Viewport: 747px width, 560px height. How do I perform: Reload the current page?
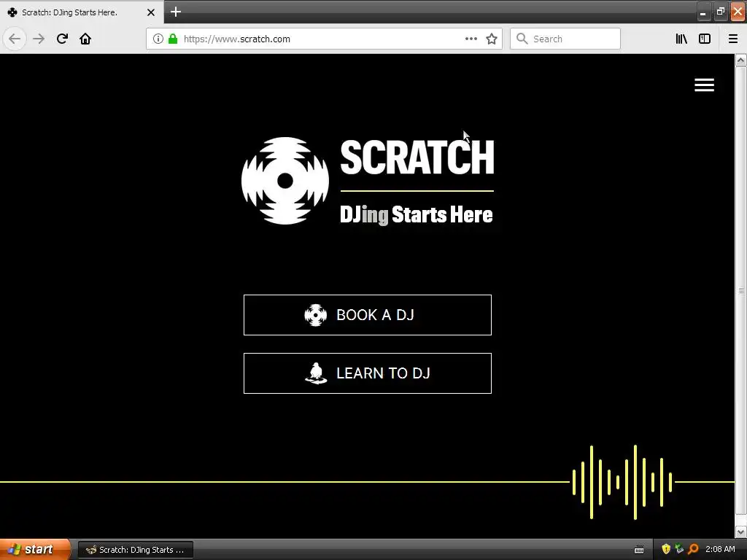click(62, 39)
